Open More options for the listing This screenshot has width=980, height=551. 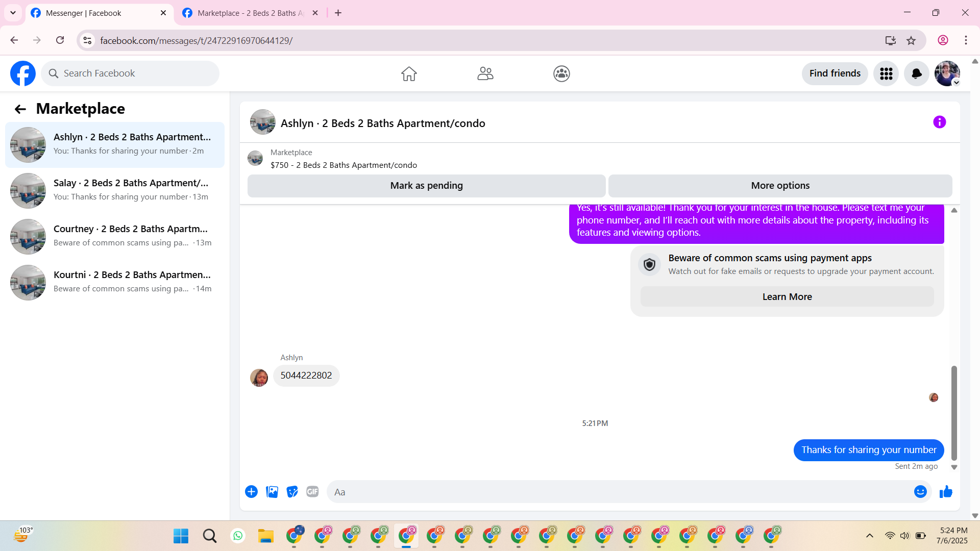tap(780, 186)
